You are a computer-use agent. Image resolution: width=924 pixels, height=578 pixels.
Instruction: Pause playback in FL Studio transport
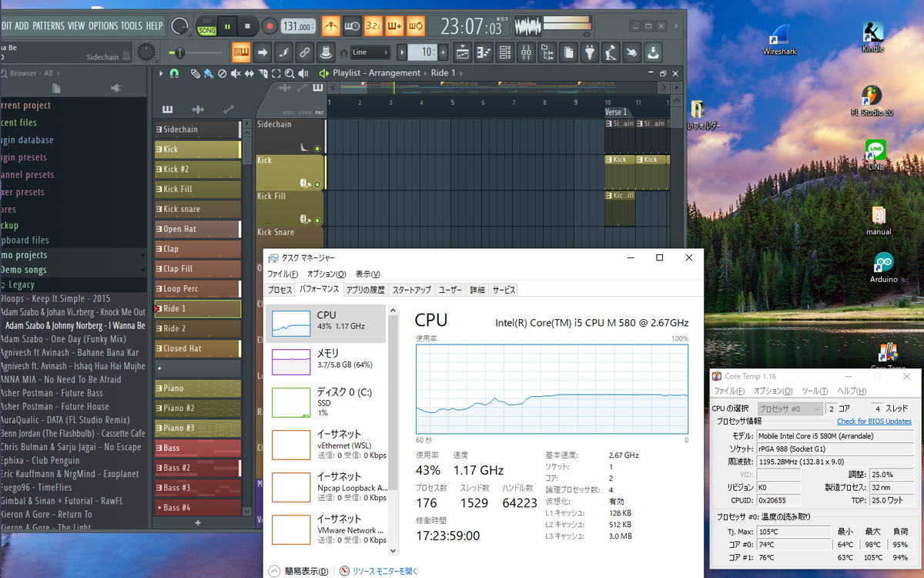pyautogui.click(x=228, y=26)
